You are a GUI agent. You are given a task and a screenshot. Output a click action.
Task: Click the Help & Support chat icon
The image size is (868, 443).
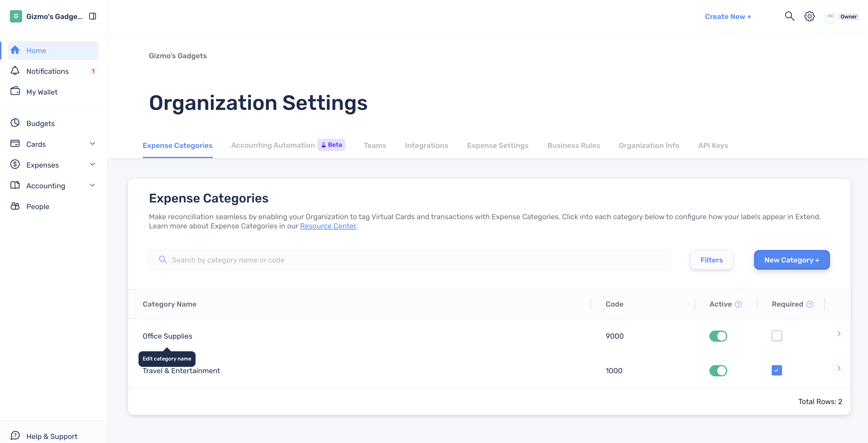coord(15,436)
